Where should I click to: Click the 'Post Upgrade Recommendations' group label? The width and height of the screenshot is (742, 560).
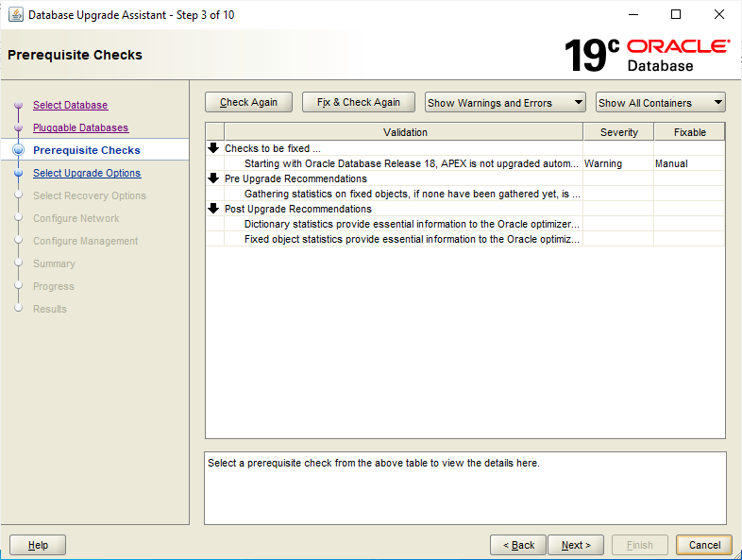coord(298,209)
